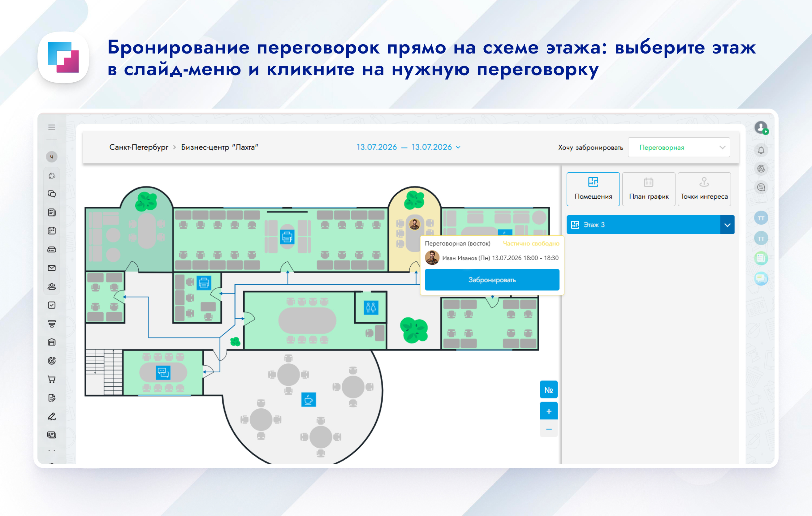Image resolution: width=812 pixels, height=516 pixels.
Task: Click the Забронировать button
Action: click(492, 280)
